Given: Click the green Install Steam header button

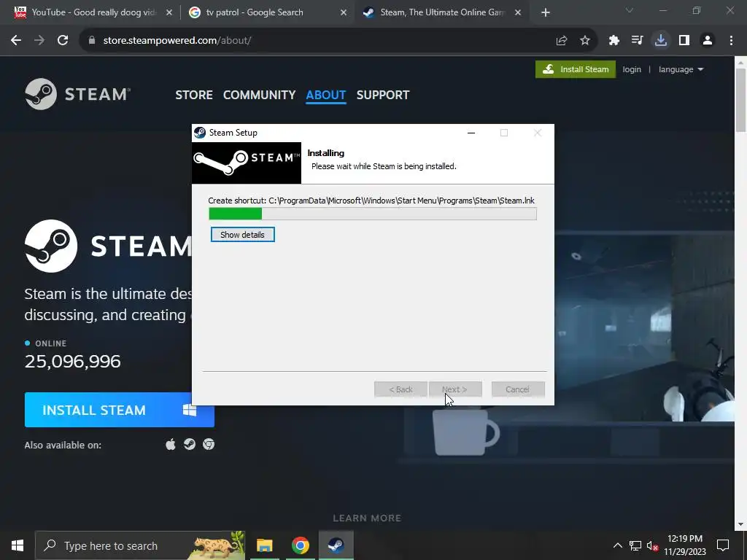Looking at the screenshot, I should (x=576, y=69).
